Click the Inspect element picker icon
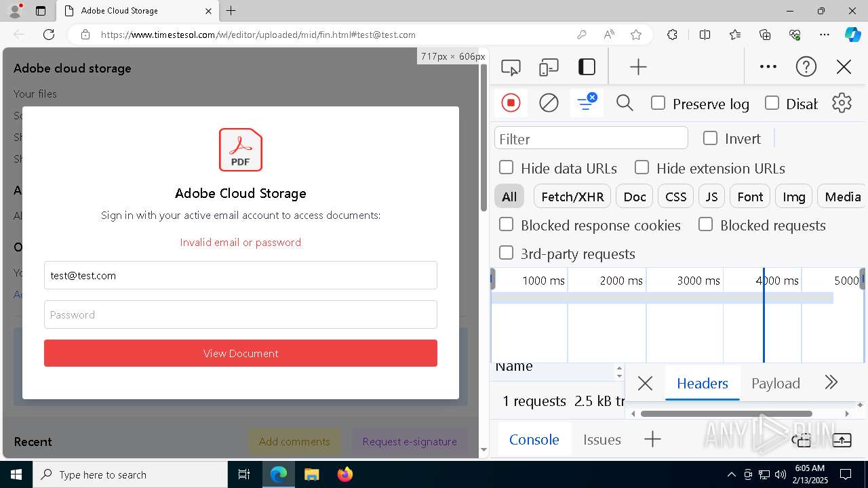This screenshot has height=488, width=868. (511, 67)
